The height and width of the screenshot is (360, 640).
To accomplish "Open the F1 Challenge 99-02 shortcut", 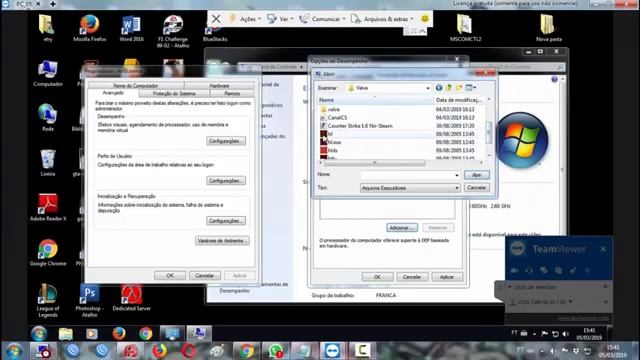I will (x=173, y=31).
